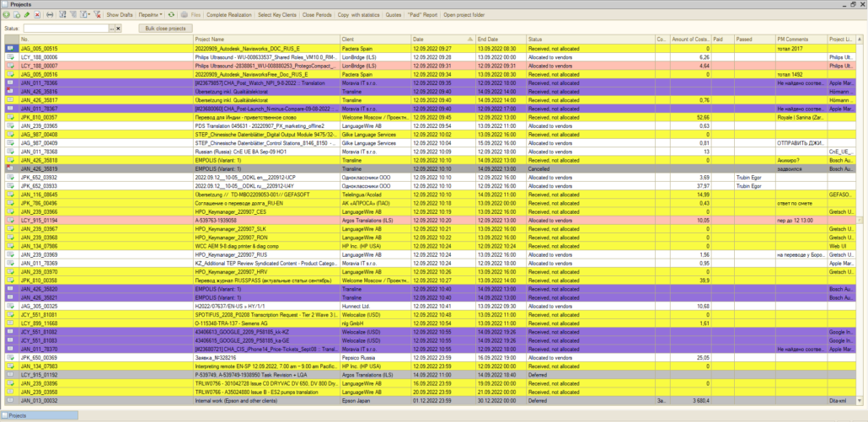Screen dimensions: 868x422
Task: Click the Copy project icon in toolbar
Action: tap(18, 15)
